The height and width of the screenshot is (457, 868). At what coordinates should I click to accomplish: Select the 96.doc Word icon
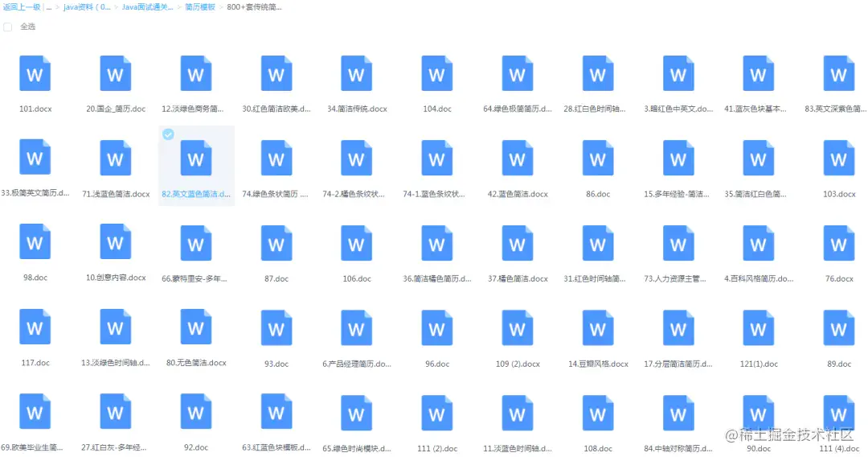436,328
